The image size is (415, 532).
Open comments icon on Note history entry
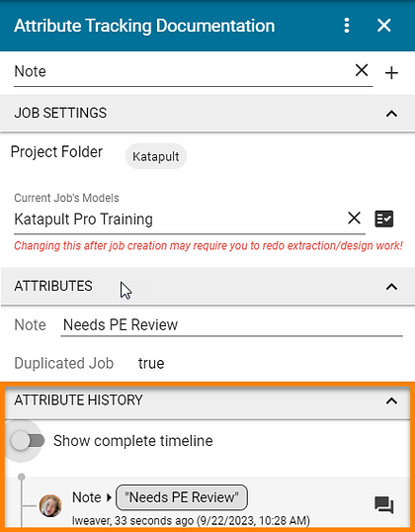point(384,504)
